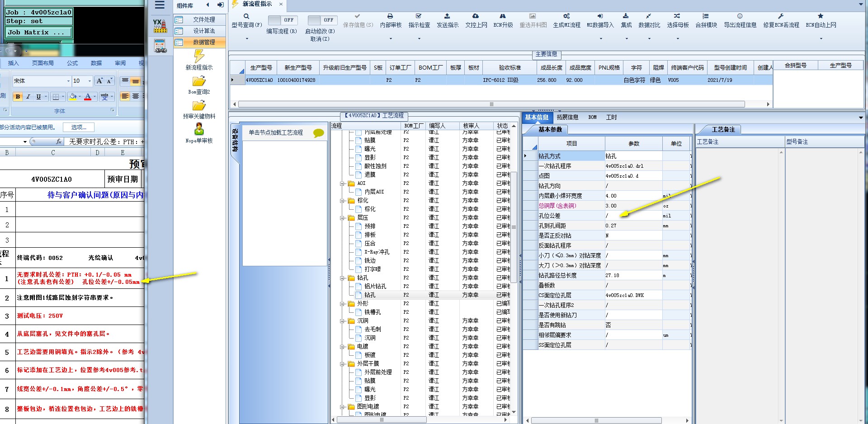Click the 文控上网 cloud icon
Viewport: 868px width, 424px height.
tap(476, 16)
